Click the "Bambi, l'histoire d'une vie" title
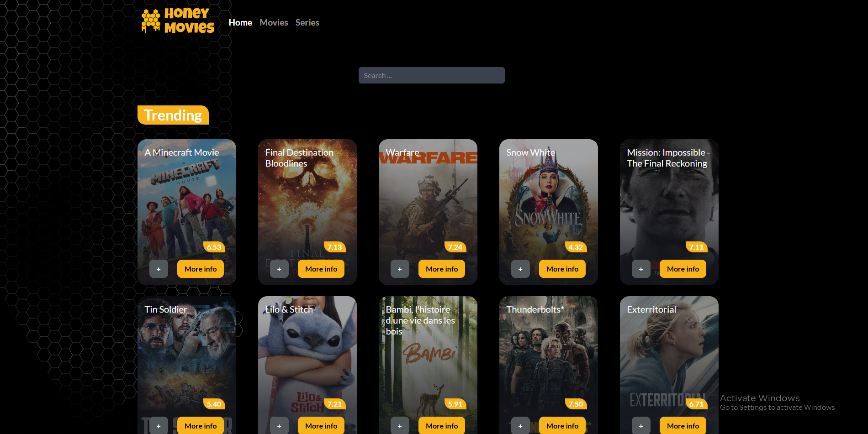The height and width of the screenshot is (434, 868). click(x=420, y=320)
